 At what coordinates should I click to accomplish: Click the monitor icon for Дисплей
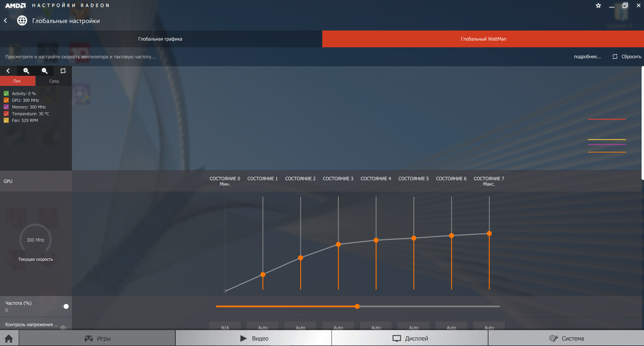[396, 338]
